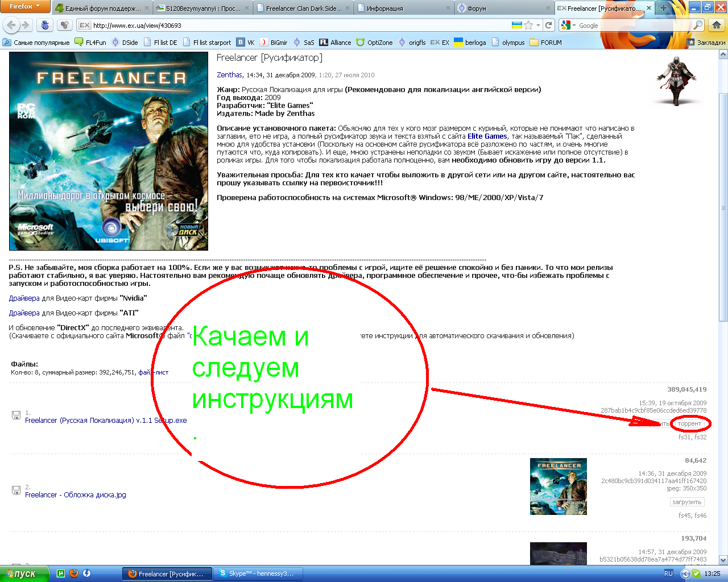Open the SaS bookmark
This screenshot has width=728, height=582.
(303, 42)
